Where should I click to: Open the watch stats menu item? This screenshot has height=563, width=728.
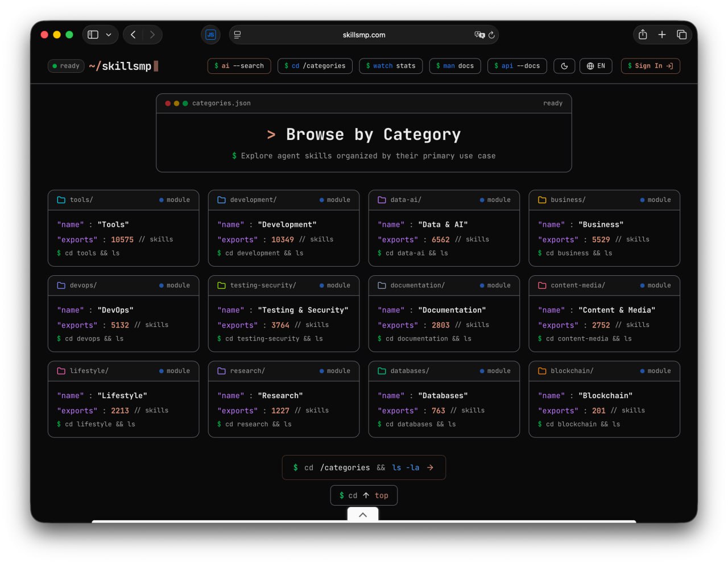(390, 66)
